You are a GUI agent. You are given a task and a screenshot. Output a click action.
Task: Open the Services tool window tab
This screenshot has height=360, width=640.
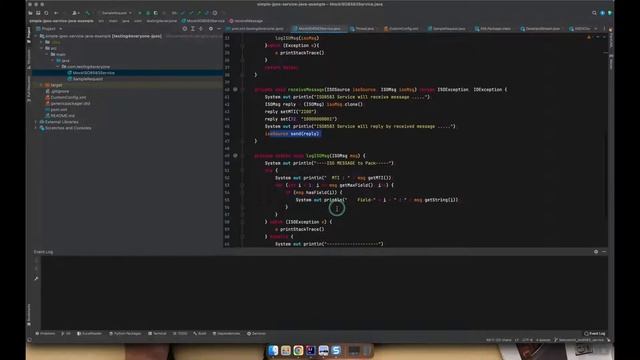[x=256, y=333]
